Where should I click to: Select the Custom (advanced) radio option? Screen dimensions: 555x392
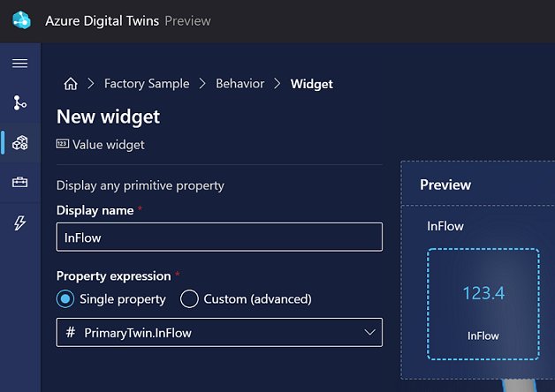(x=189, y=299)
